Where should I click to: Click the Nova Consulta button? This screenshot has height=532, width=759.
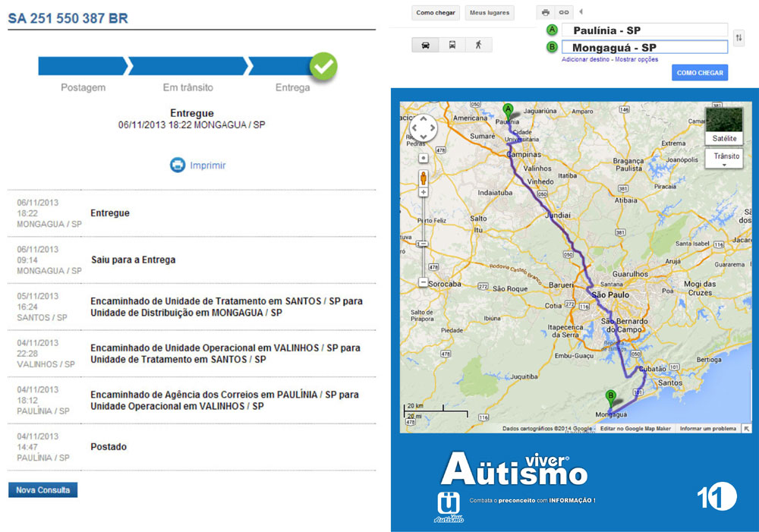point(43,490)
